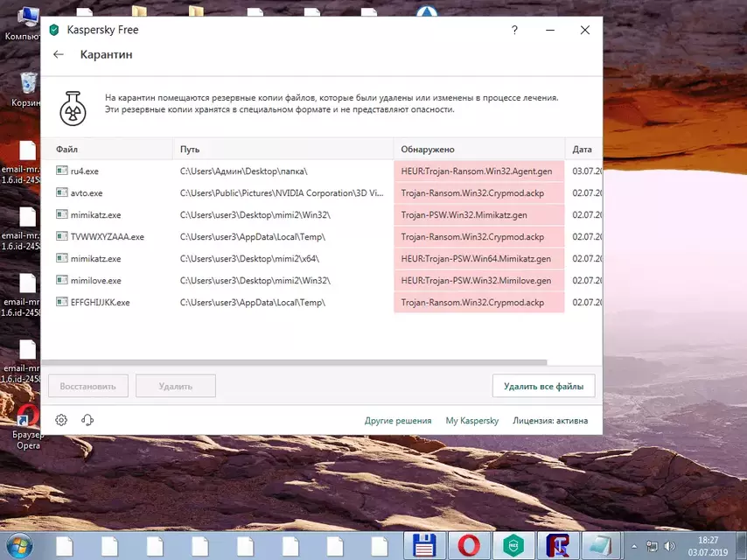747x560 pixels.
Task: Open Kaspersky settings gear icon
Action: point(61,420)
